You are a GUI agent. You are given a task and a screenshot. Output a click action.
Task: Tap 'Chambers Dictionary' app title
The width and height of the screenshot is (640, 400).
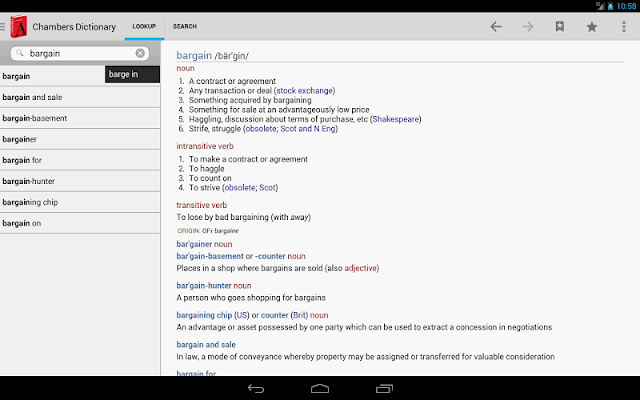pos(74,27)
